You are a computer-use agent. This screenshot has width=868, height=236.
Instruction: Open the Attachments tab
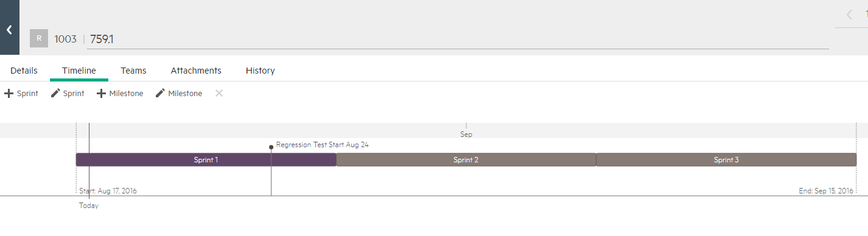tap(196, 71)
